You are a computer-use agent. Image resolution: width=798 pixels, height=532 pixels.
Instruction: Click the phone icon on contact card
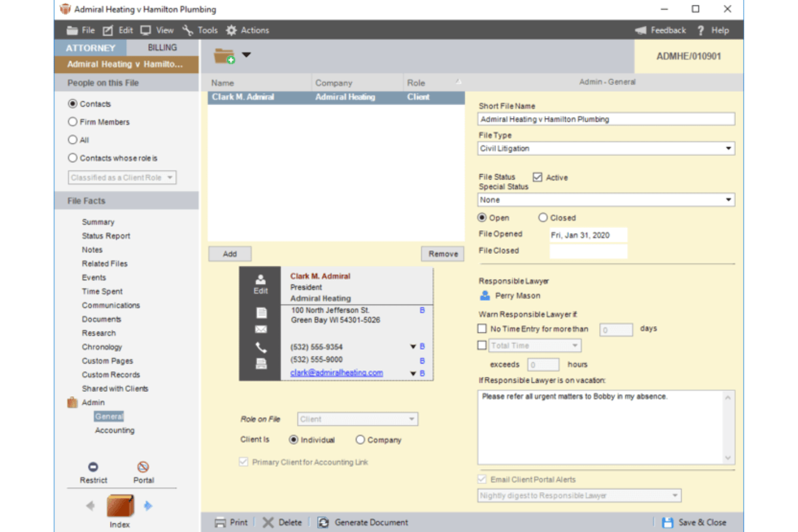[261, 347]
